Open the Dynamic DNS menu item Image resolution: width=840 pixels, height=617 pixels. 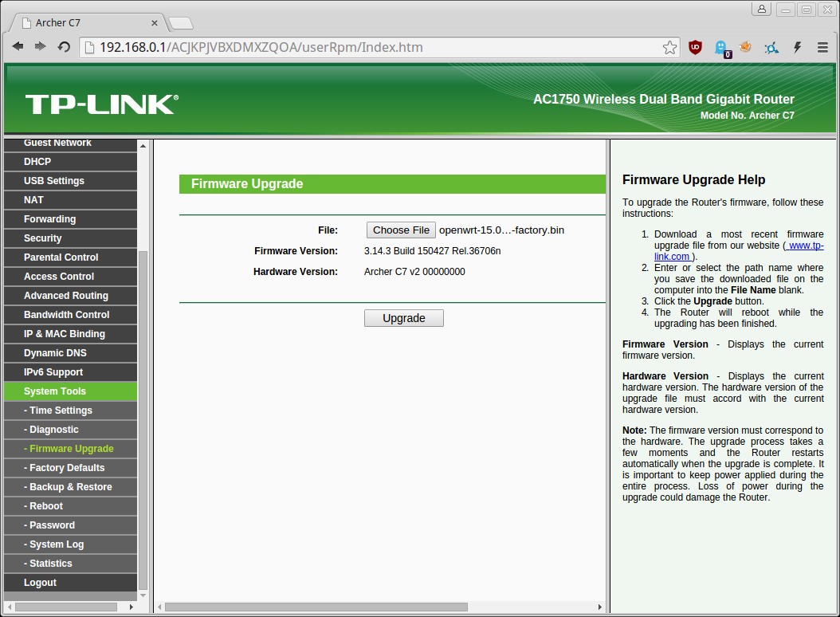pos(71,352)
